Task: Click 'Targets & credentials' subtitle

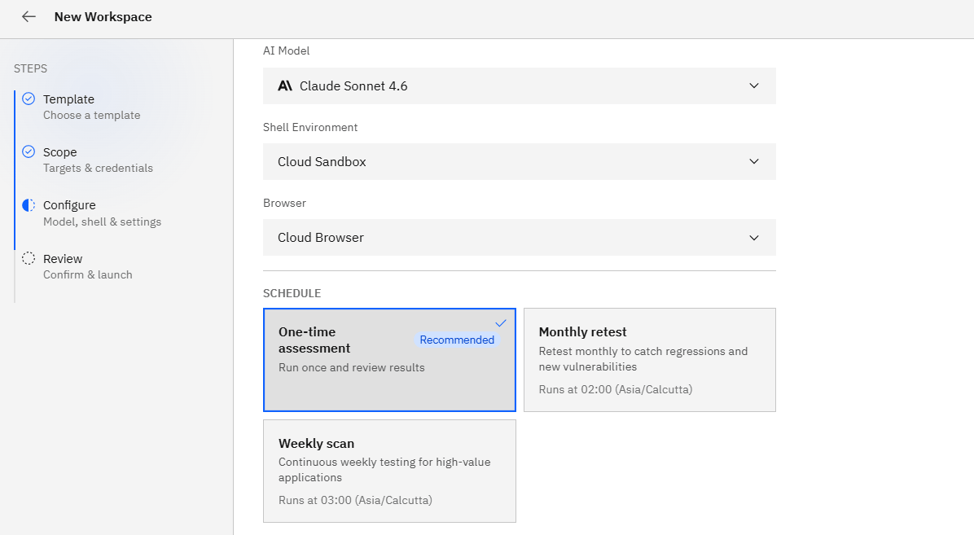Action: point(98,168)
